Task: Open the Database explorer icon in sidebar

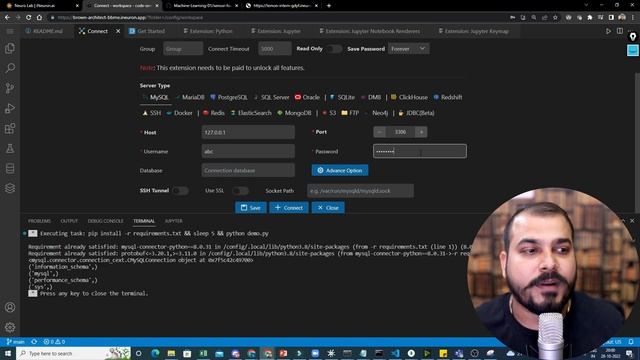Action: coord(10,168)
